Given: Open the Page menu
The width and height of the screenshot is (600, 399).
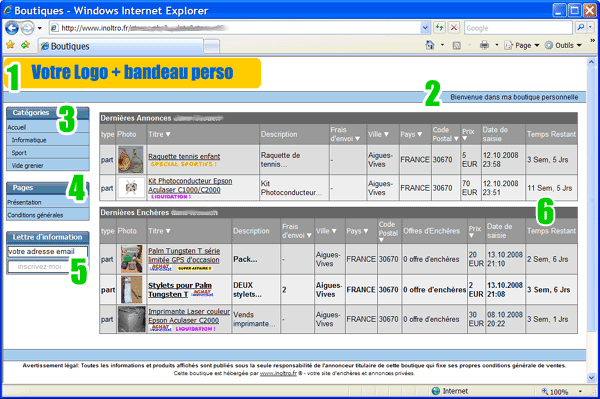Looking at the screenshot, I should [x=522, y=46].
